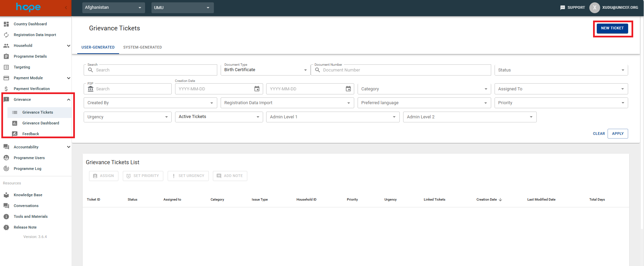The height and width of the screenshot is (266, 644).
Task: Apply the selected filters
Action: pyautogui.click(x=617, y=134)
